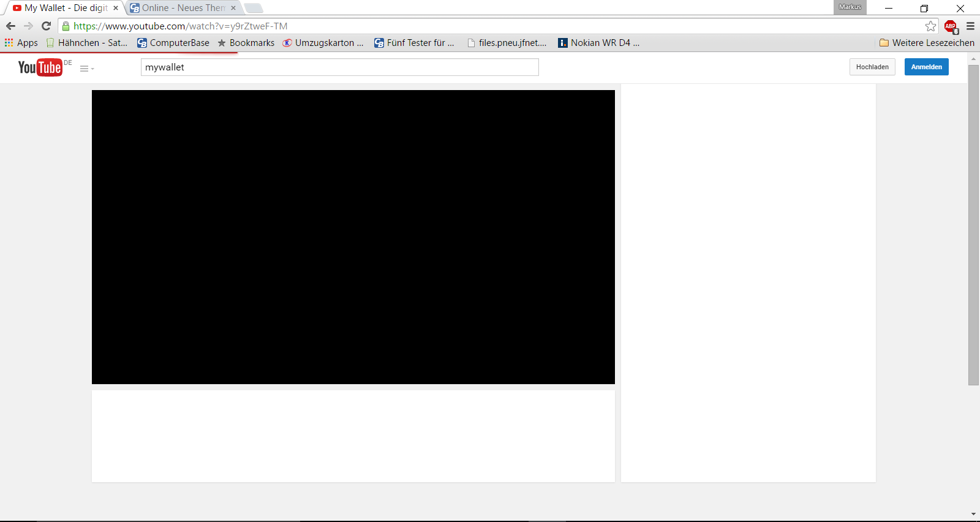Open the Chrome hamburger menu

click(970, 26)
